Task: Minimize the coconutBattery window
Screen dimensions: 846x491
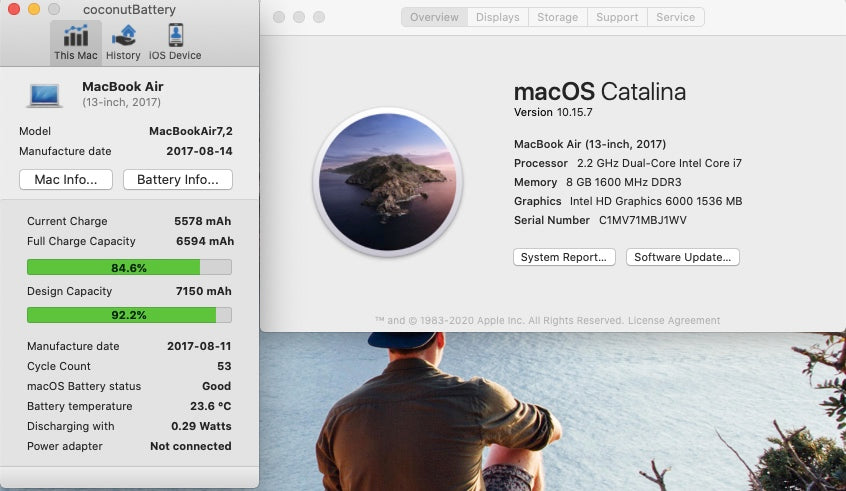Action: pos(33,9)
